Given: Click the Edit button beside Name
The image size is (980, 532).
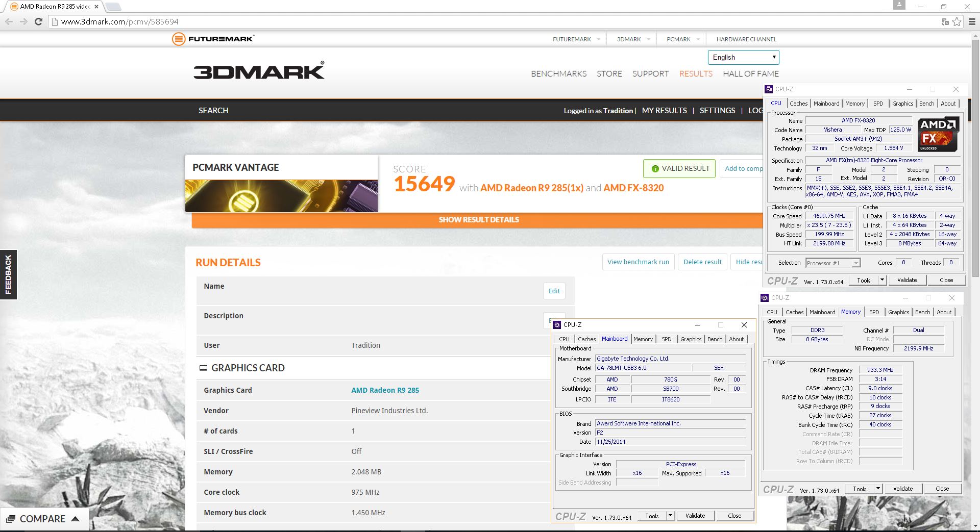Looking at the screenshot, I should (x=554, y=291).
